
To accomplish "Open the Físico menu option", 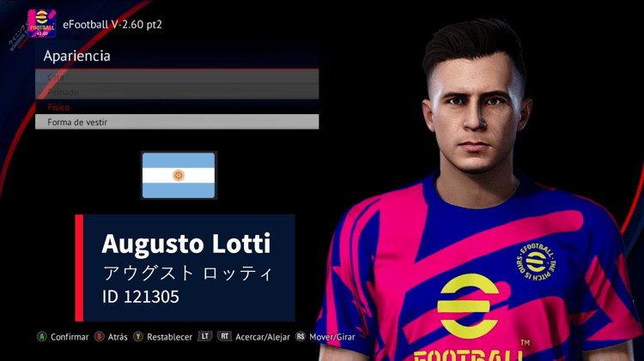I will pyautogui.click(x=177, y=107).
